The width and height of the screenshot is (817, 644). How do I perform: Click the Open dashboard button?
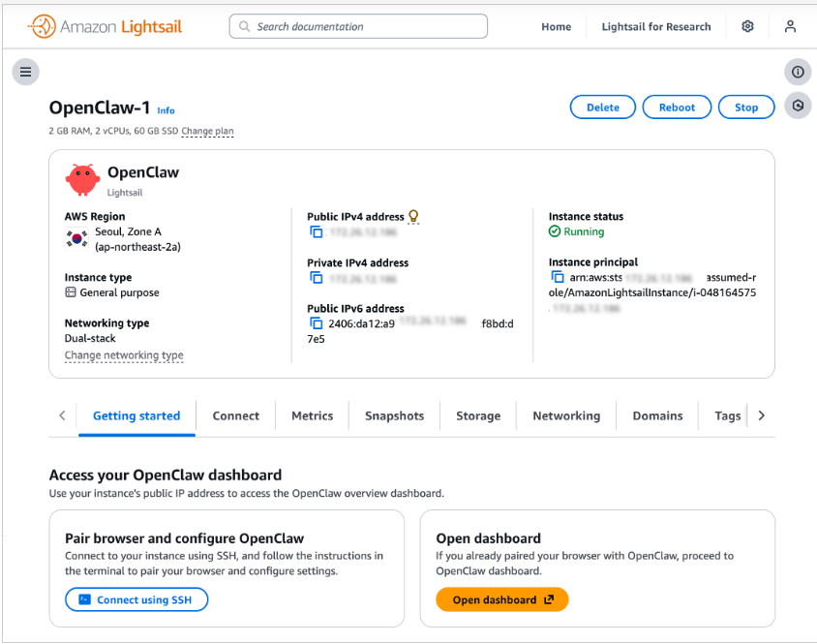point(502,600)
